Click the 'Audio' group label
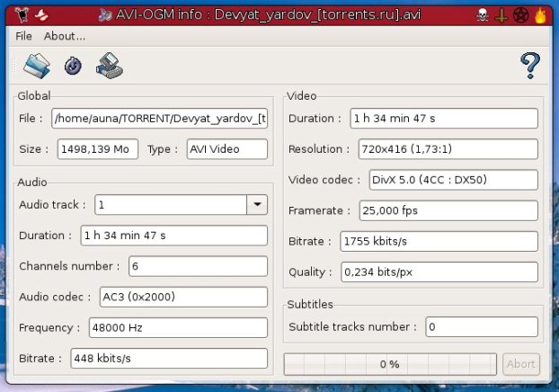 click(x=32, y=182)
